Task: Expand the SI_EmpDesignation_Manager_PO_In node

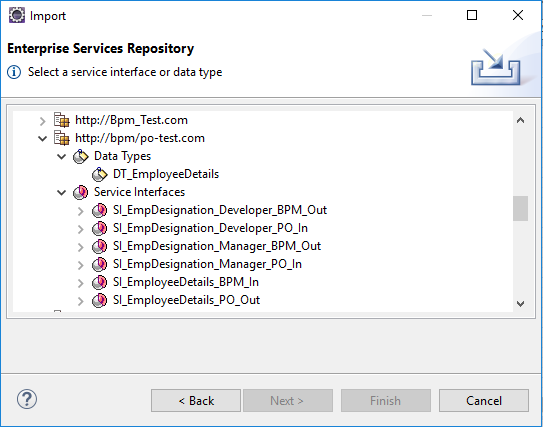Action: [81, 265]
